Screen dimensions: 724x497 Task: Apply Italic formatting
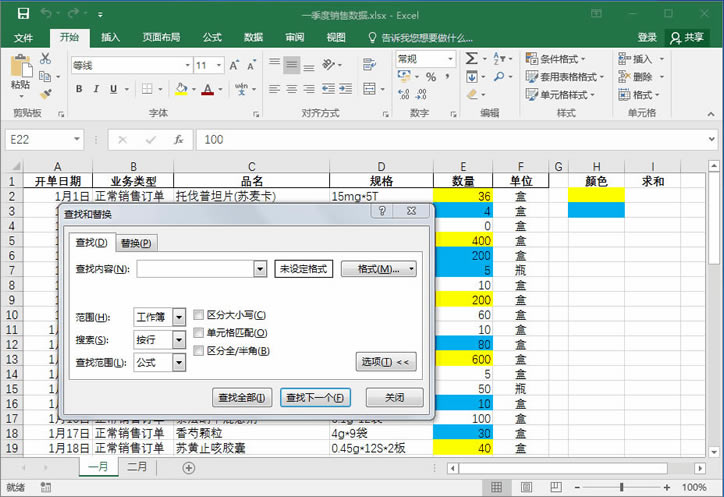pyautogui.click(x=98, y=89)
